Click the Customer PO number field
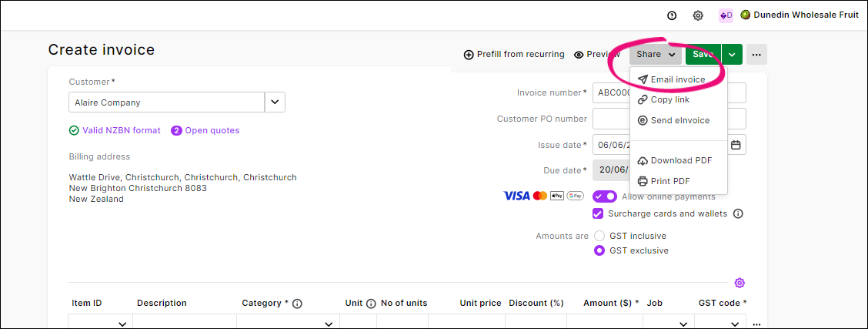 click(669, 119)
